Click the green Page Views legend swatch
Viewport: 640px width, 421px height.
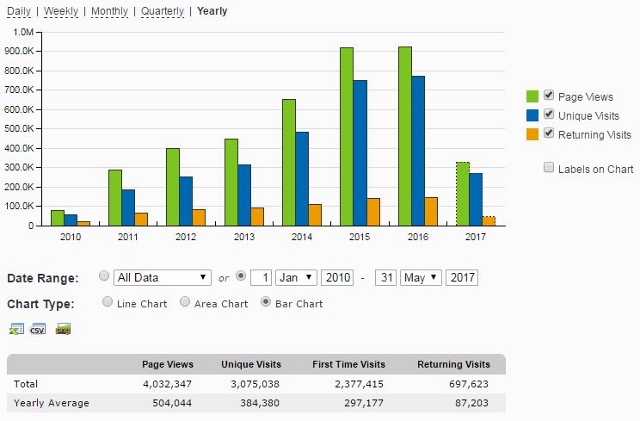(533, 97)
